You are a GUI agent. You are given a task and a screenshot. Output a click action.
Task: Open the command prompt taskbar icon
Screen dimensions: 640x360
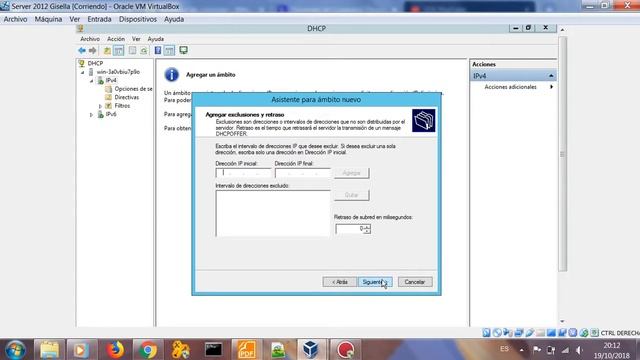[x=213, y=350]
